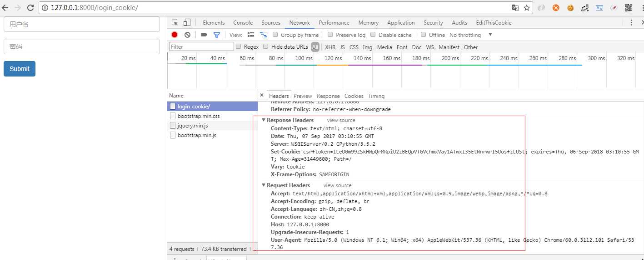Viewport: 644px width, 260px height.
Task: Open the No throttling dropdown
Action: pyautogui.click(x=471, y=35)
